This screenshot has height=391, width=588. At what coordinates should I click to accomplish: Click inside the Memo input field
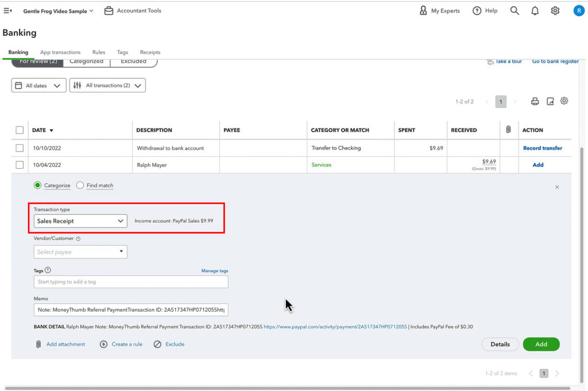pos(130,309)
